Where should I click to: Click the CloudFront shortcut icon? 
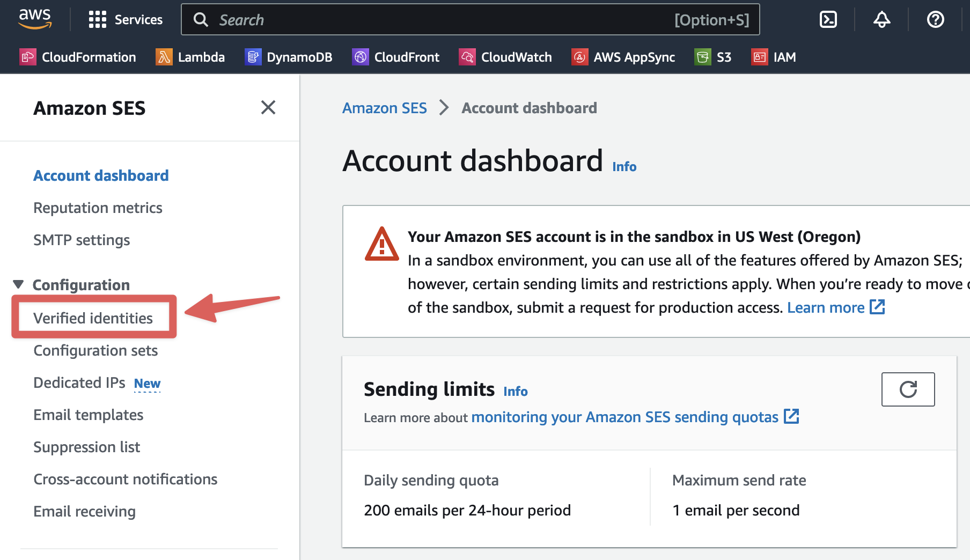click(360, 57)
